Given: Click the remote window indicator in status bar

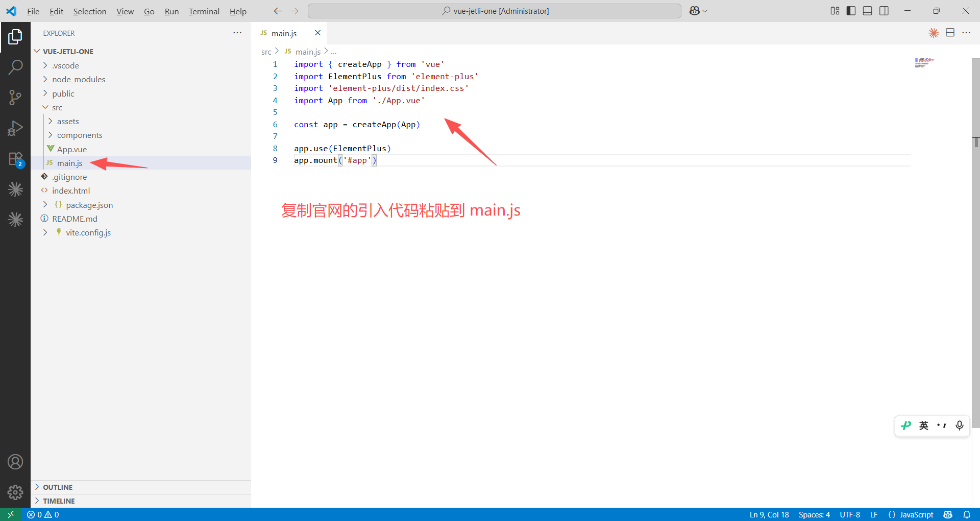Looking at the screenshot, I should [x=11, y=514].
